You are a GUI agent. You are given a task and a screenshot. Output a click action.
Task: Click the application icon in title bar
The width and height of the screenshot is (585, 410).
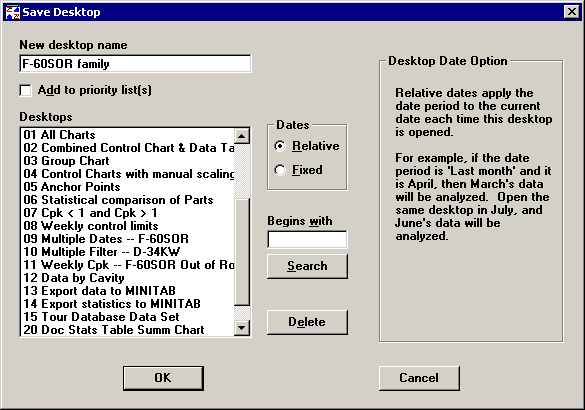pos(13,12)
